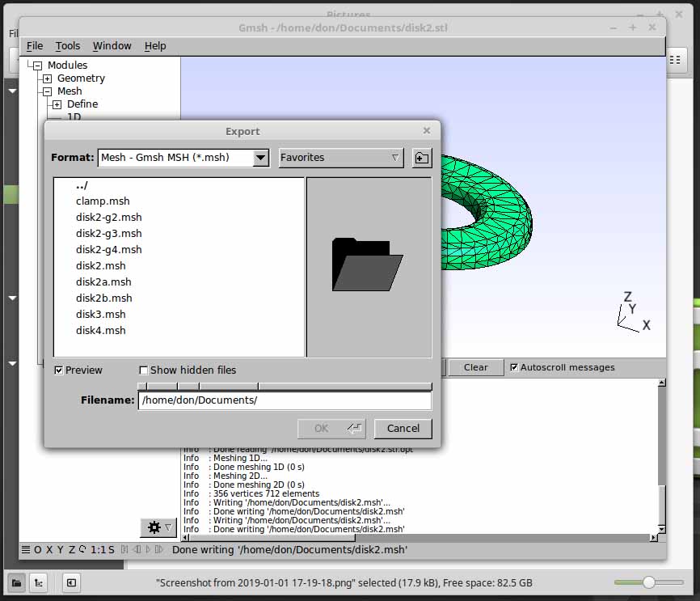This screenshot has width=700, height=601.
Task: Set Y-axis view with the Y status button
Action: point(61,549)
